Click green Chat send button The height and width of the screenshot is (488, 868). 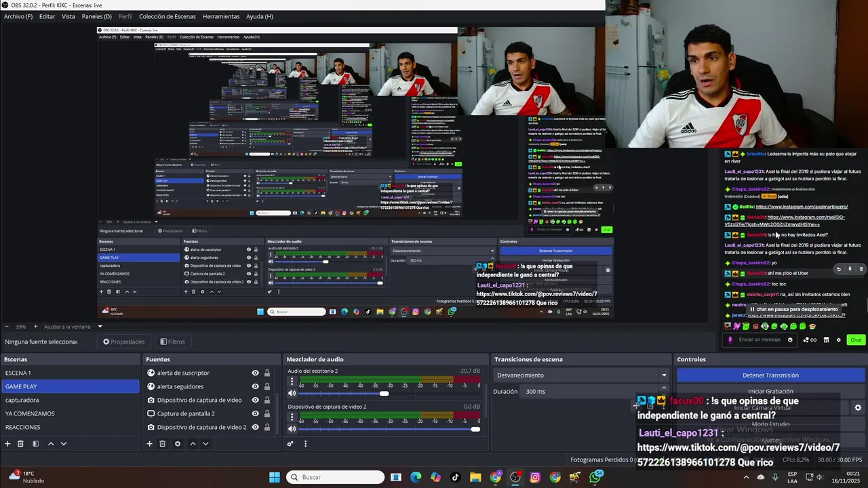tap(856, 340)
